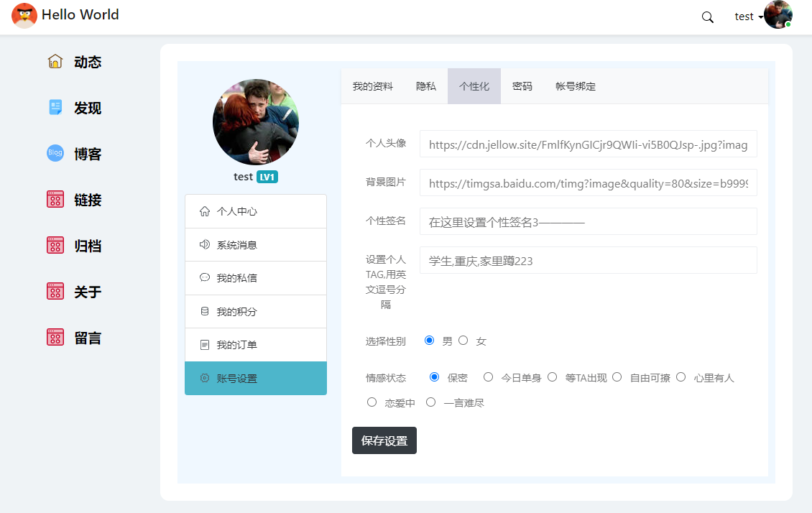Switch to the 帐号绑定 tab
The width and height of the screenshot is (812, 513).
[x=576, y=86]
